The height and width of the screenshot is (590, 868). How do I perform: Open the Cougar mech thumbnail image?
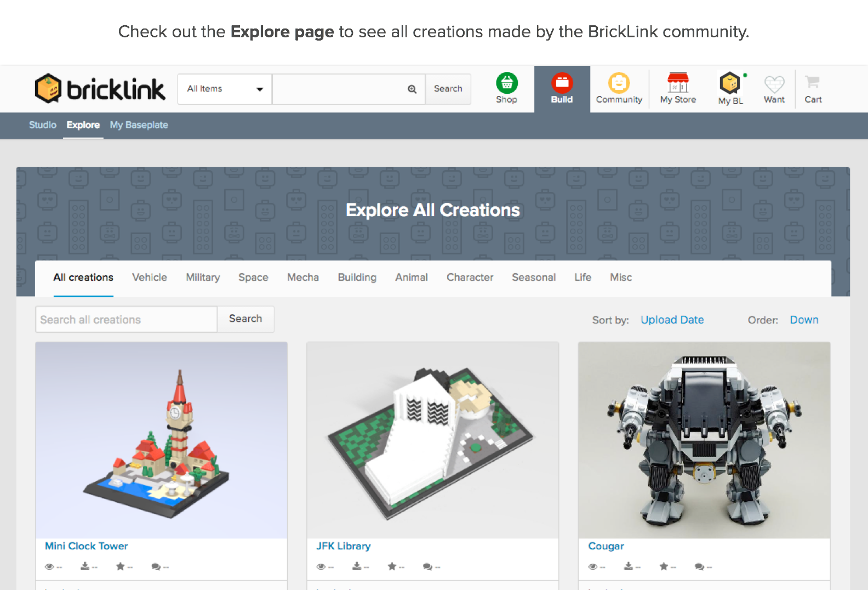pyautogui.click(x=704, y=440)
